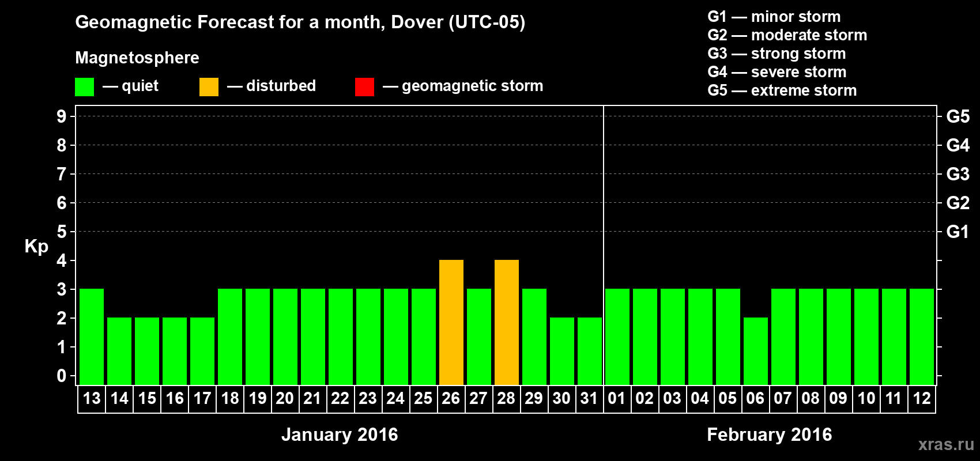Click date label 06 on the axis
The height and width of the screenshot is (461, 980).
click(755, 399)
